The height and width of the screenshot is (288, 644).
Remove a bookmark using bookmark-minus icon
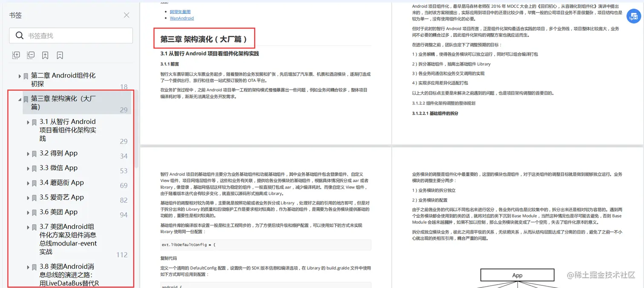point(59,55)
